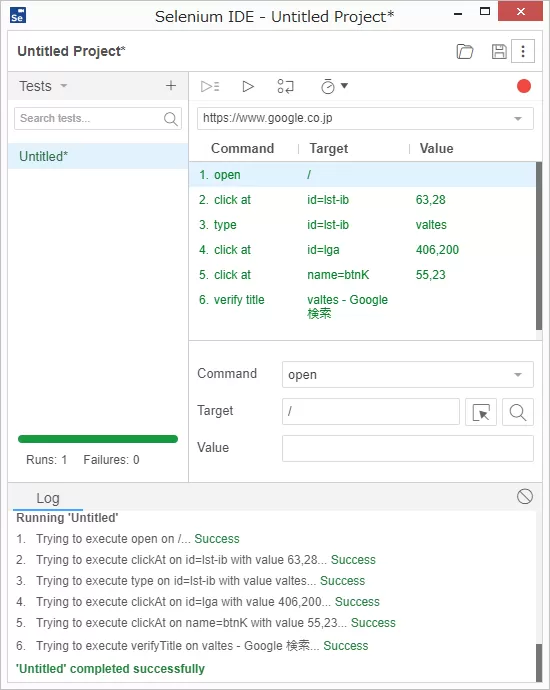The image size is (550, 690).
Task: Click the value cell 63,28
Action: coord(430,200)
